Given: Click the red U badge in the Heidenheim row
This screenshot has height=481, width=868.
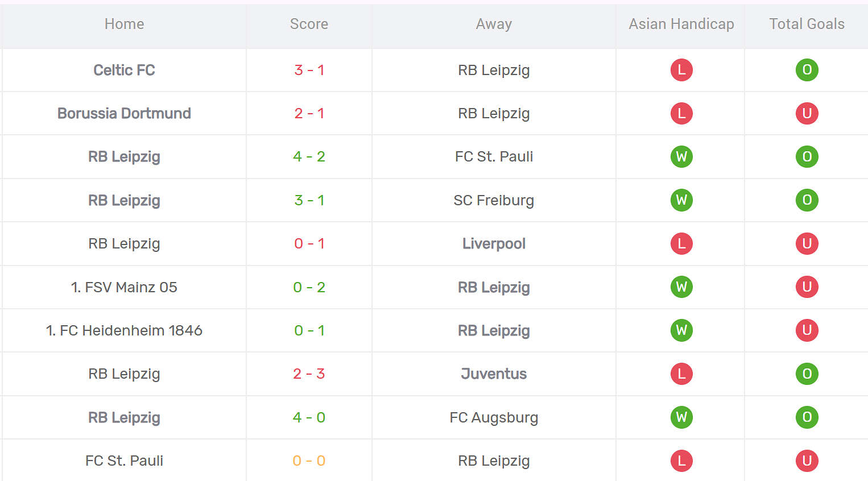Looking at the screenshot, I should (807, 330).
